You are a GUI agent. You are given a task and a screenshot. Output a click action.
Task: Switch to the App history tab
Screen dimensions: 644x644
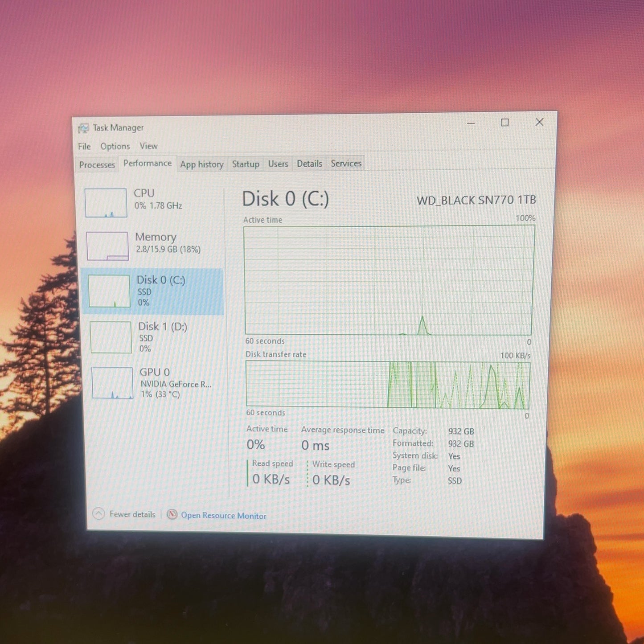click(x=202, y=164)
